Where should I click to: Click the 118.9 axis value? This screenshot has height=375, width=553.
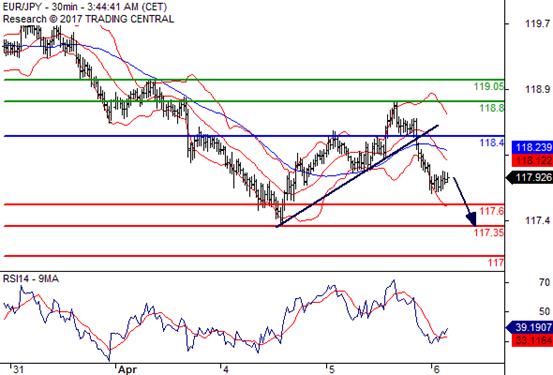pos(537,90)
